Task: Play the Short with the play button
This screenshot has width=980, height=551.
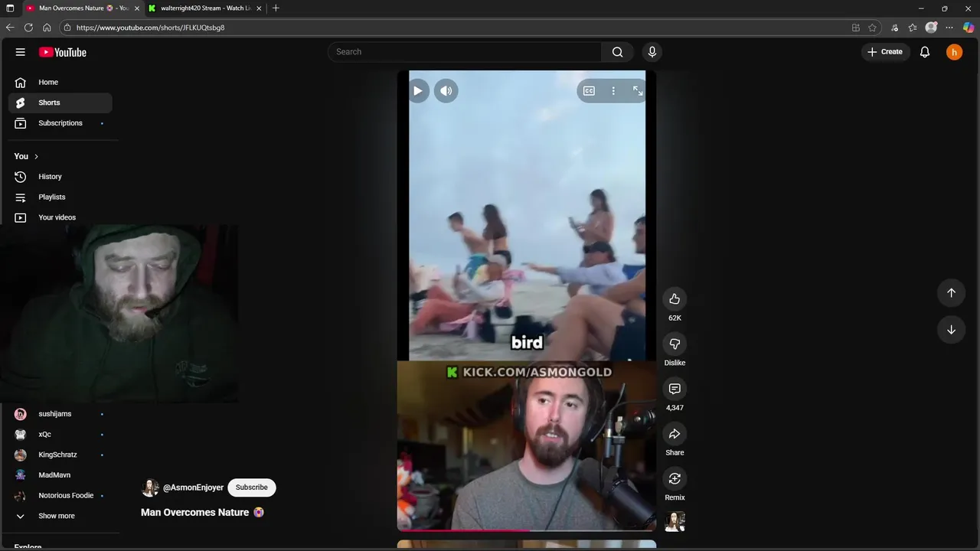Action: point(418,91)
